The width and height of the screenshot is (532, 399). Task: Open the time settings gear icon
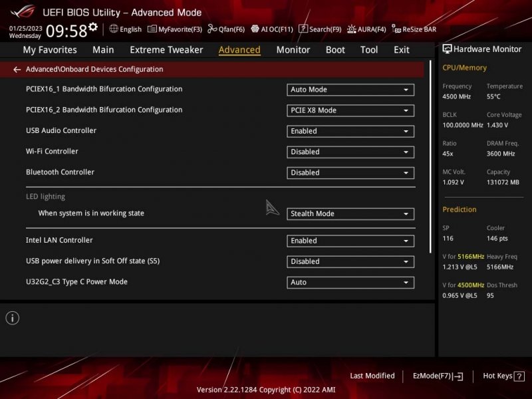tap(93, 27)
